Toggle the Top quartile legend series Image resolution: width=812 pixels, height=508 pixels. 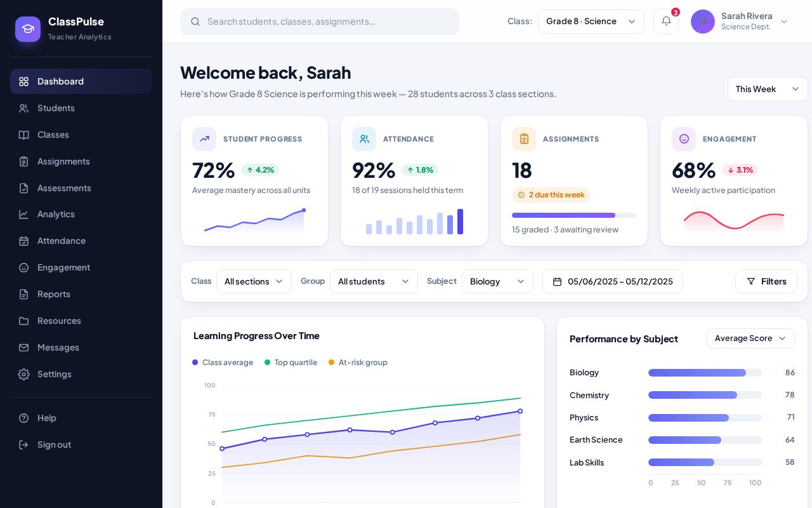point(291,363)
